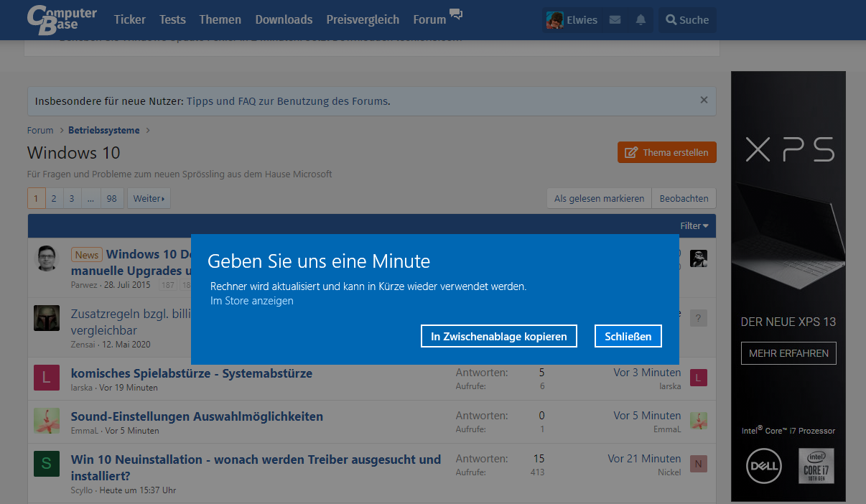866x504 pixels.
Task: Open the notifications bell icon
Action: coord(640,19)
